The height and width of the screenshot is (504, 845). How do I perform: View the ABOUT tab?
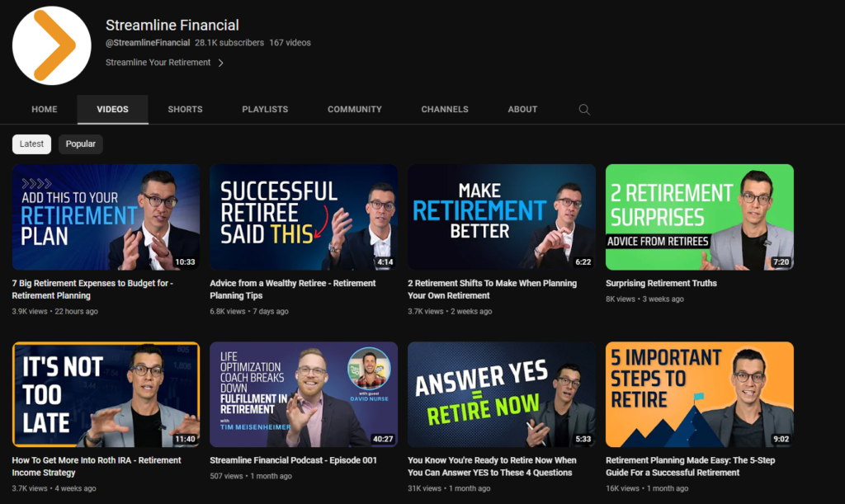[522, 110]
